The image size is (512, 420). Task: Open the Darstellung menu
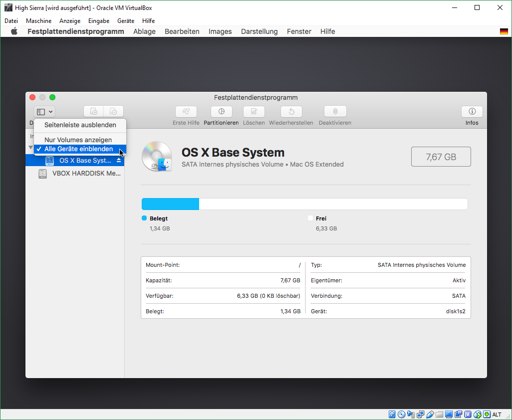259,31
